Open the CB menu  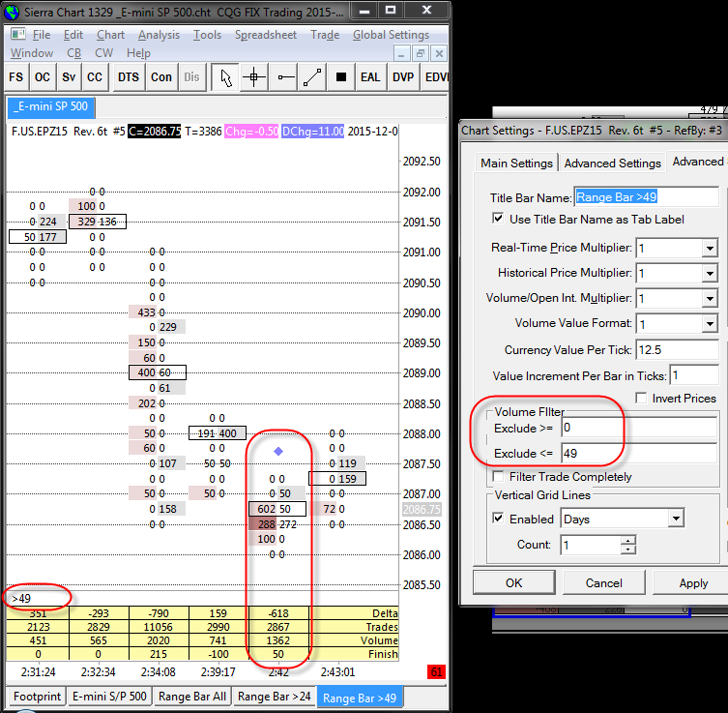[x=74, y=53]
